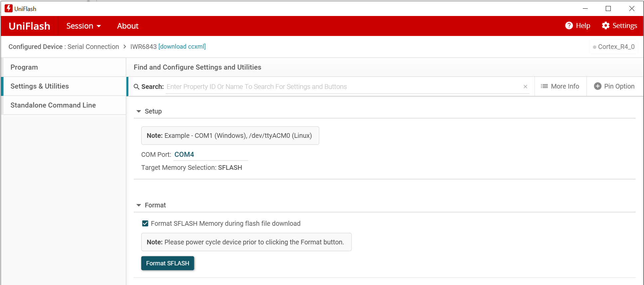The width and height of the screenshot is (644, 285).
Task: Click the More Info button label
Action: (x=565, y=86)
